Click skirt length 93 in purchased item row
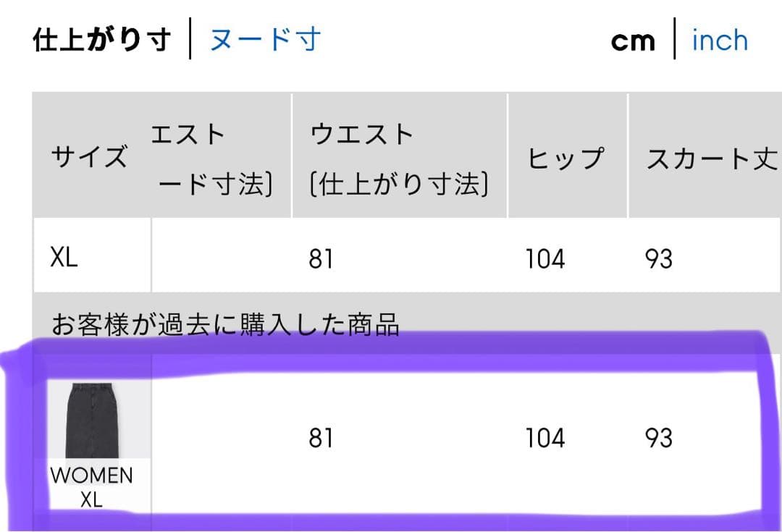The height and width of the screenshot is (532, 782). pos(658,438)
